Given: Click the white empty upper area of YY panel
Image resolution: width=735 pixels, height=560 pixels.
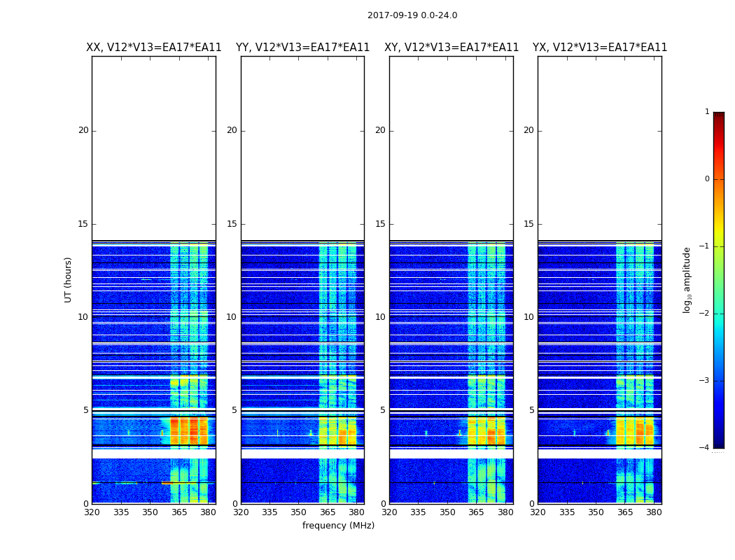Looking at the screenshot, I should (303, 148).
